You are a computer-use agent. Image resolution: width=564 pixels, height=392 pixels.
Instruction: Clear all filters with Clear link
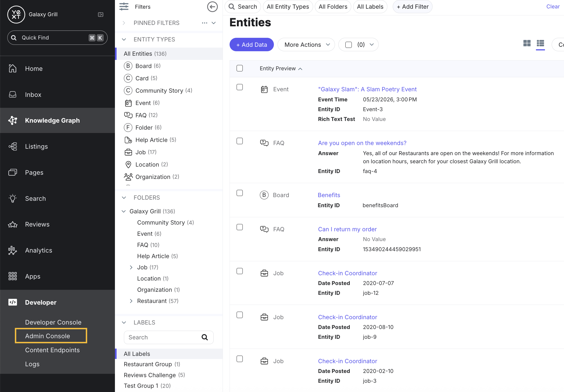click(x=553, y=6)
